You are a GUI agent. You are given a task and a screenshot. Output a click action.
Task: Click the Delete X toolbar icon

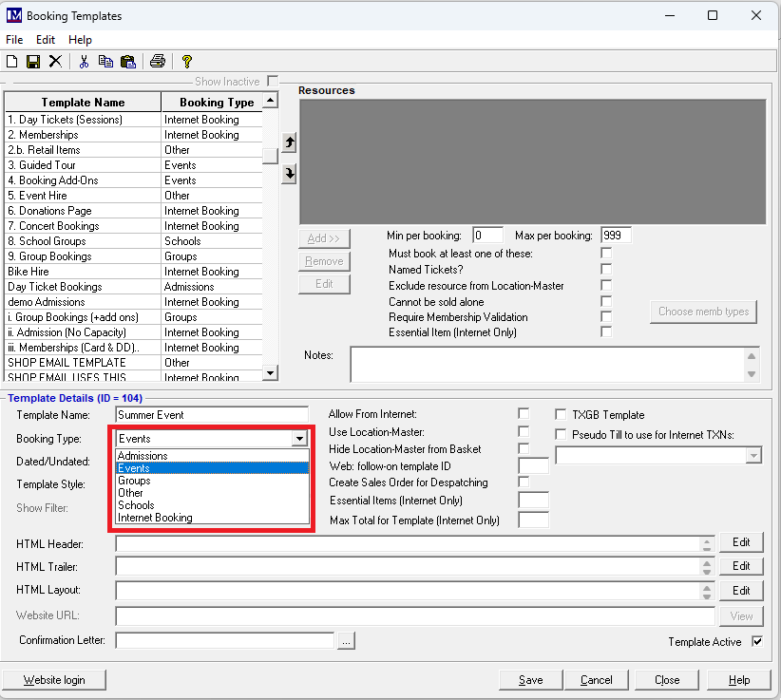[55, 62]
